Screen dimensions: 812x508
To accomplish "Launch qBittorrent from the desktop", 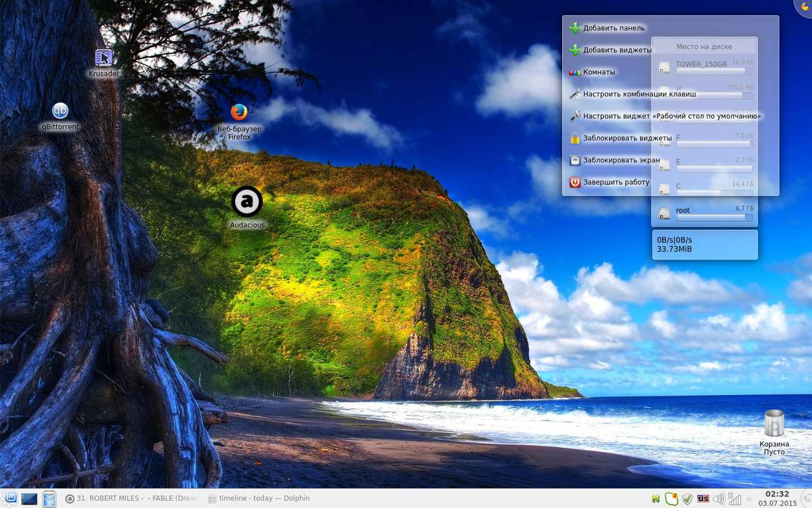I will pos(60,111).
